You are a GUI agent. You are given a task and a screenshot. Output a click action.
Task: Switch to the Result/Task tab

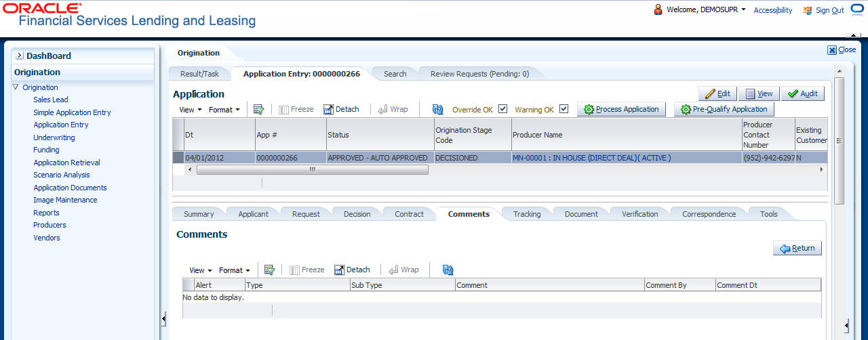point(199,74)
